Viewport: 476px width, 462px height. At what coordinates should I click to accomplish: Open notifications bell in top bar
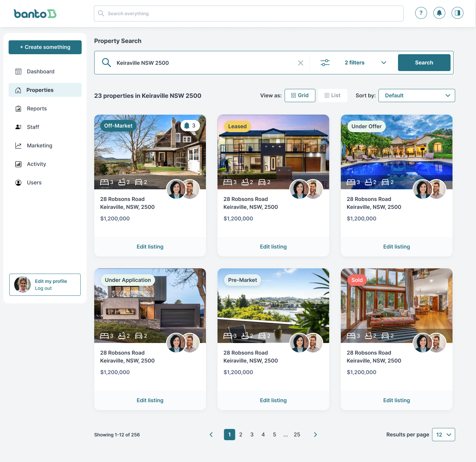439,13
